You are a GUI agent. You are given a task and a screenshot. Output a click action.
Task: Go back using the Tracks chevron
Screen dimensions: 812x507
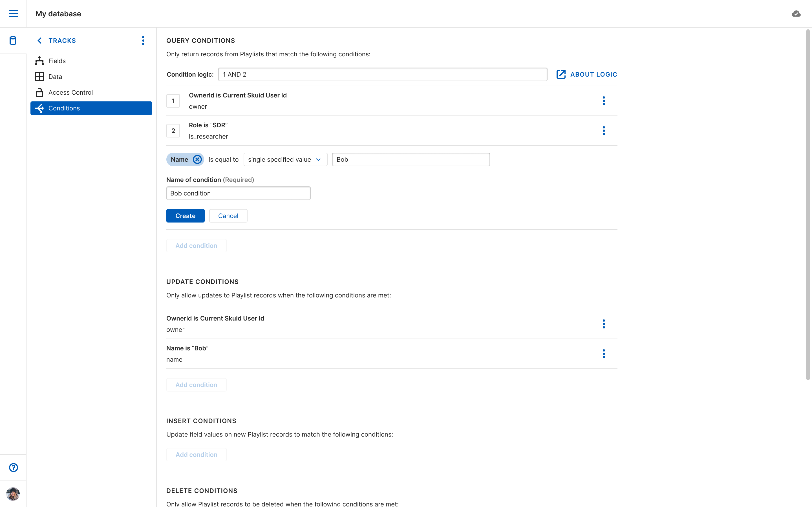tap(39, 41)
